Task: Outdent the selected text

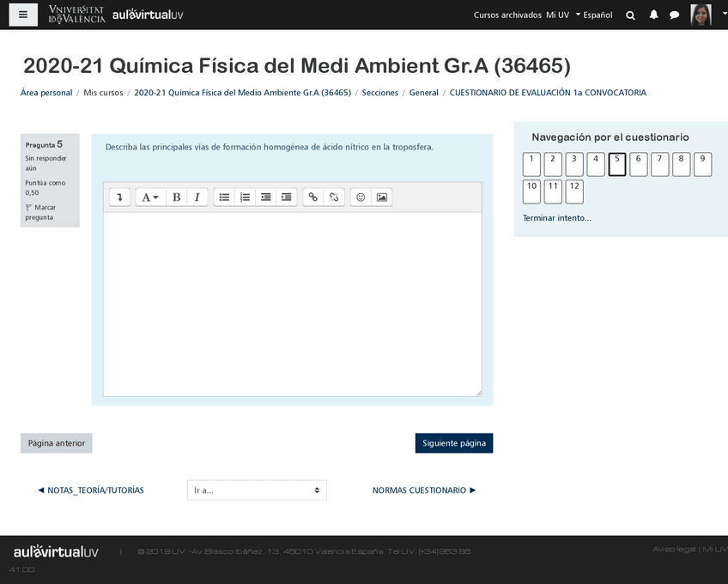Action: coord(265,198)
